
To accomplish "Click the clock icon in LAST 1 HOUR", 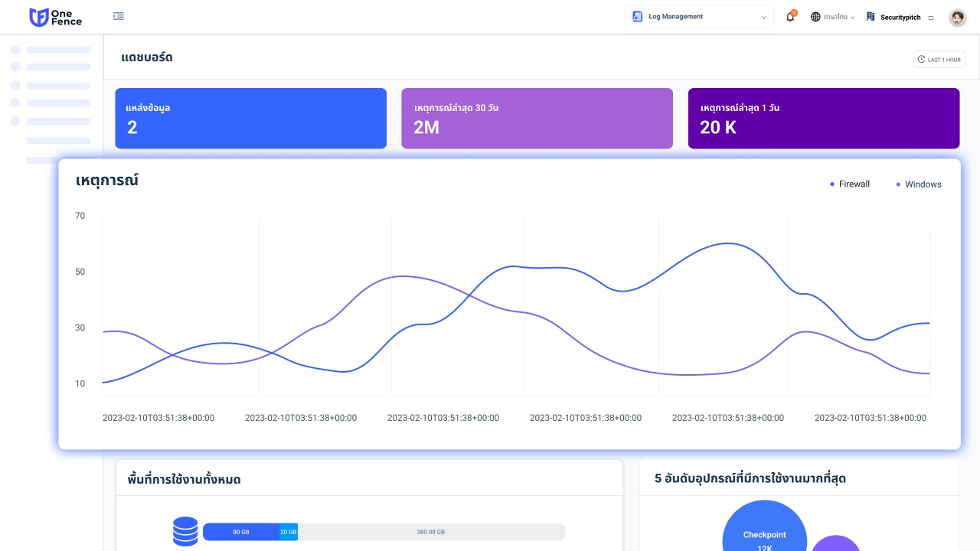I will click(x=922, y=59).
